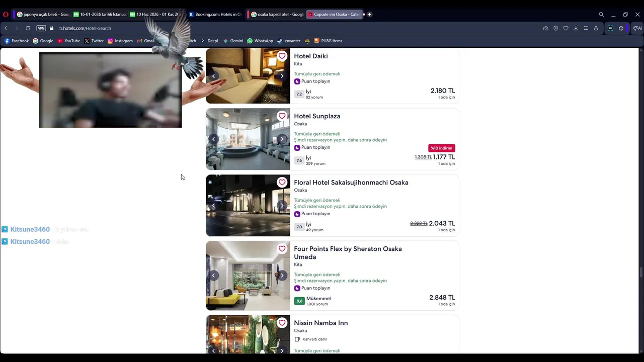This screenshot has height=362, width=644.
Task: Click the 2.848 TL price of Four Points Flex
Action: pos(442,298)
